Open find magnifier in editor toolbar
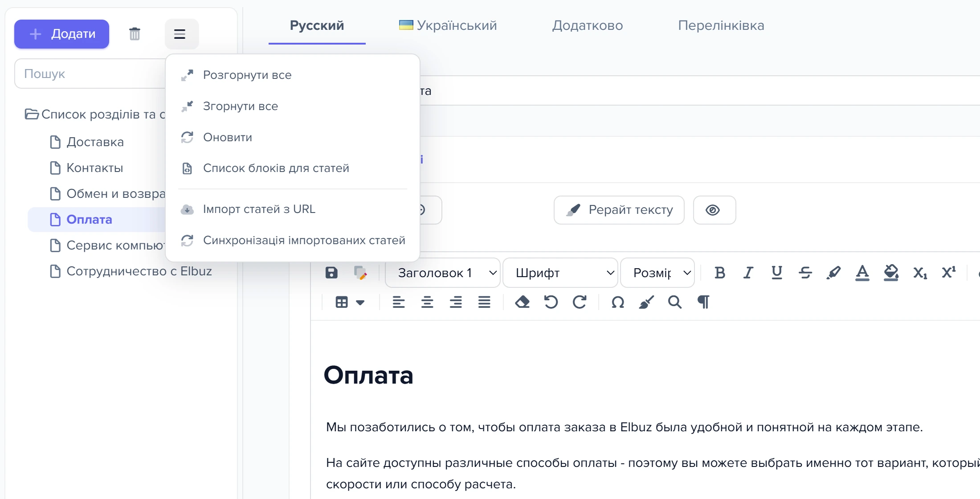Screen dimensions: 980x499 674,302
